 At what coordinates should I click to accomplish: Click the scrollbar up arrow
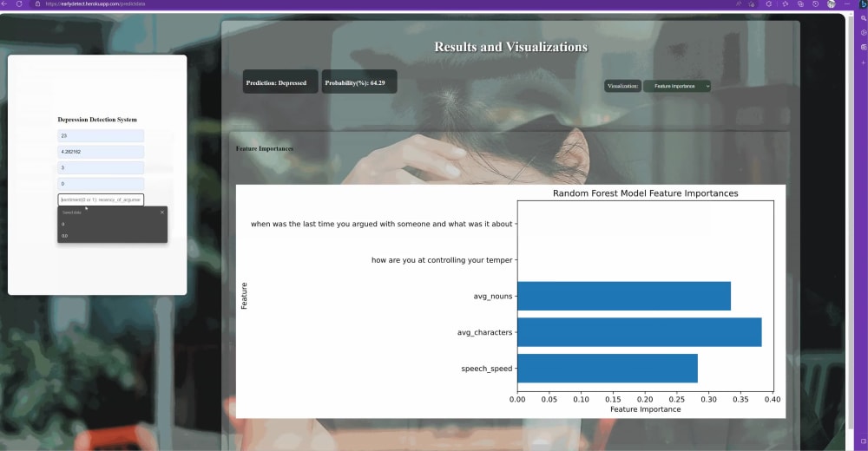(x=851, y=13)
